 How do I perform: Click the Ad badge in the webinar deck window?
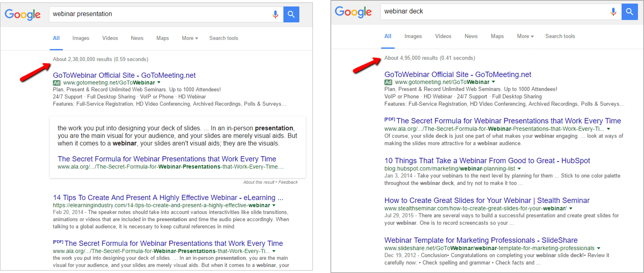pyautogui.click(x=388, y=82)
